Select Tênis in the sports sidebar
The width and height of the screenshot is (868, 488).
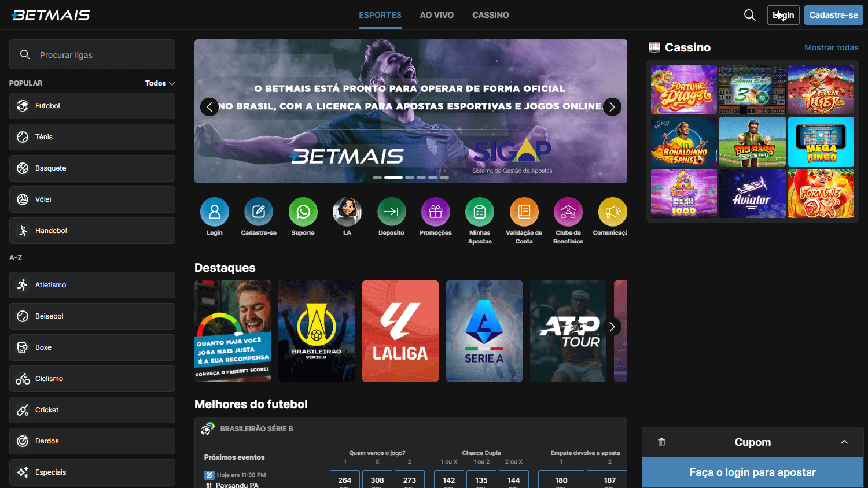click(x=92, y=137)
